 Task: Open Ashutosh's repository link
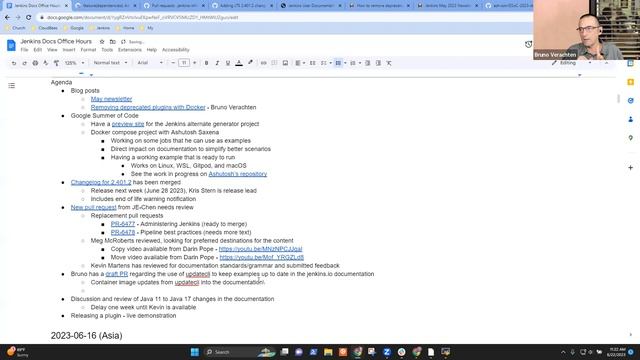pyautogui.click(x=238, y=174)
